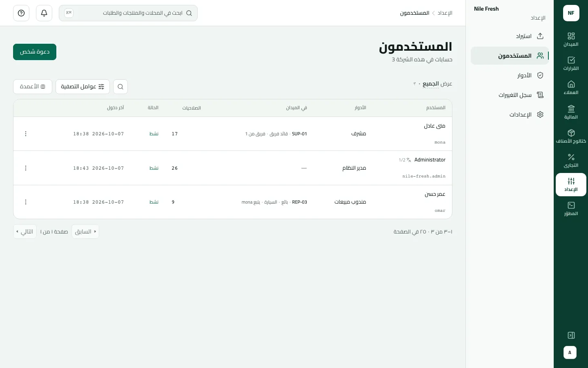Image resolution: width=588 pixels, height=368 pixels.
Task: Open the help question mark icon
Action: [x=21, y=13]
